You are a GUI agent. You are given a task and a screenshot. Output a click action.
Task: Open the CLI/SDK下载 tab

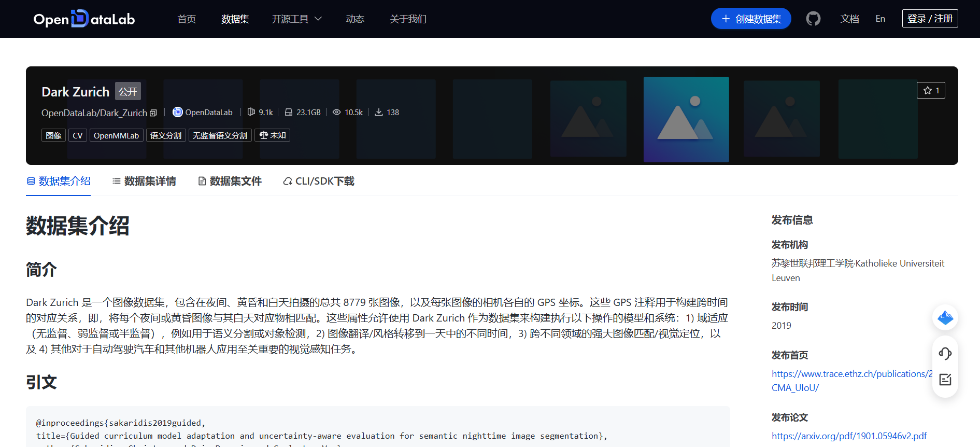(x=319, y=181)
